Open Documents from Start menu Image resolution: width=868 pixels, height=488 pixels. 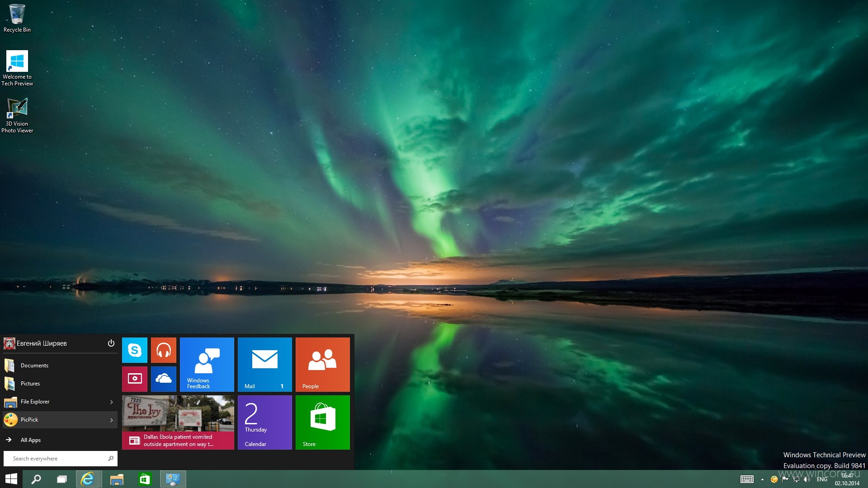pos(60,365)
